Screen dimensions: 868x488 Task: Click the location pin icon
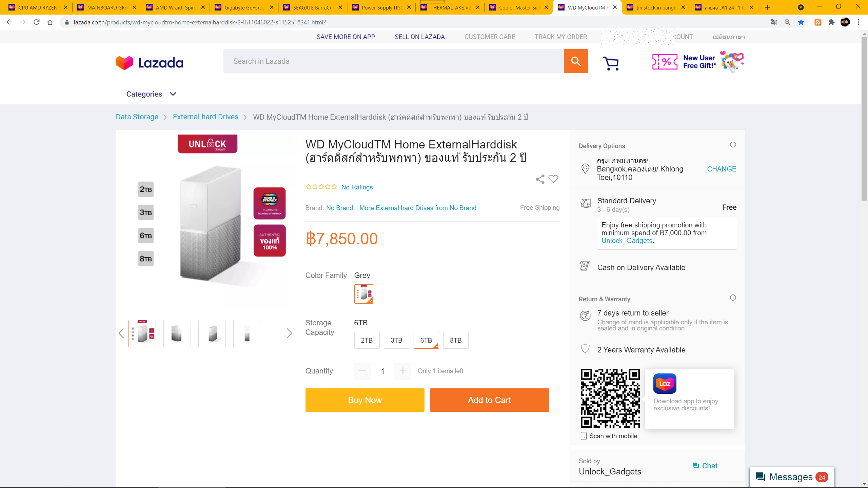[585, 169]
